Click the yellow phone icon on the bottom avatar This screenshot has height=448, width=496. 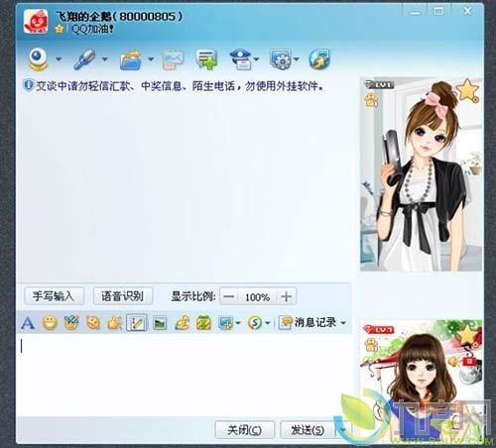tap(371, 345)
